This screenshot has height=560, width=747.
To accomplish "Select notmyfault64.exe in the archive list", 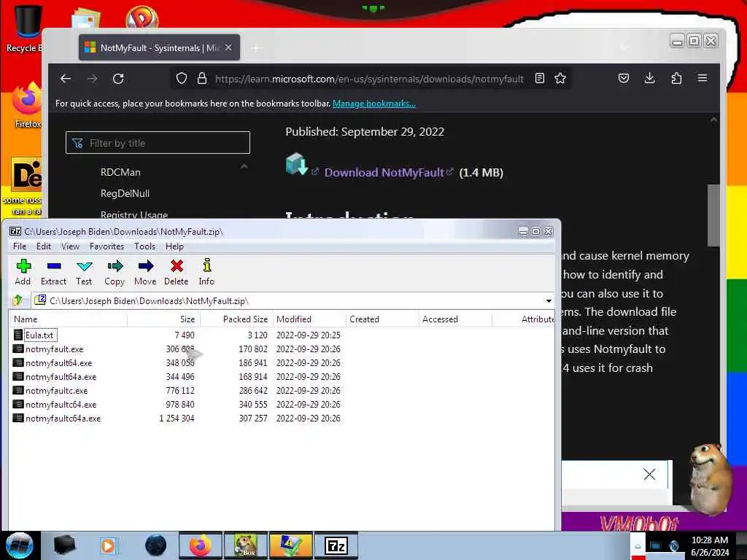I will pos(58,363).
